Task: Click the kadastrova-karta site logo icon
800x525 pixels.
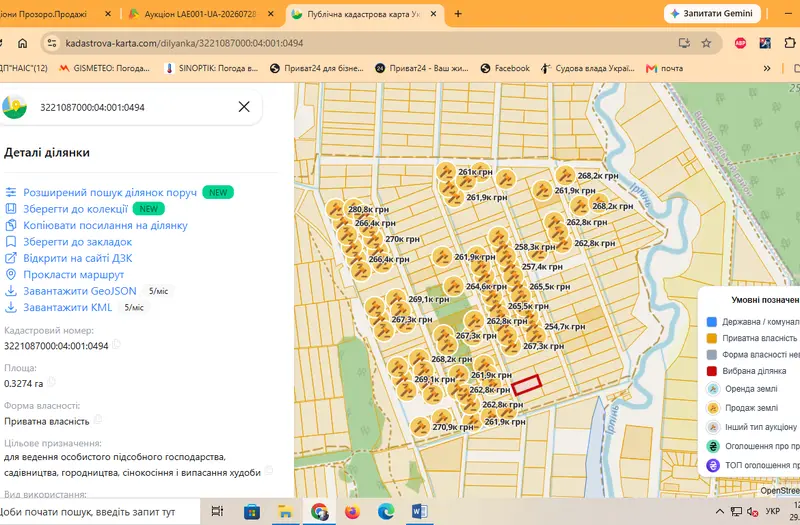Action: pos(14,107)
